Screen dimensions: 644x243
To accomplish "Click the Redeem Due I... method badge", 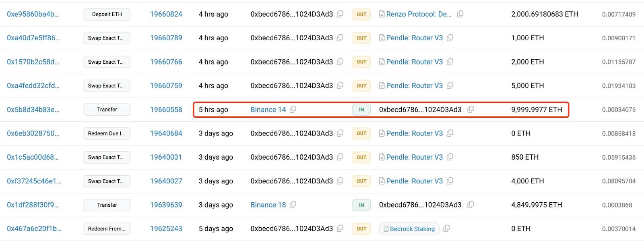I will (107, 133).
